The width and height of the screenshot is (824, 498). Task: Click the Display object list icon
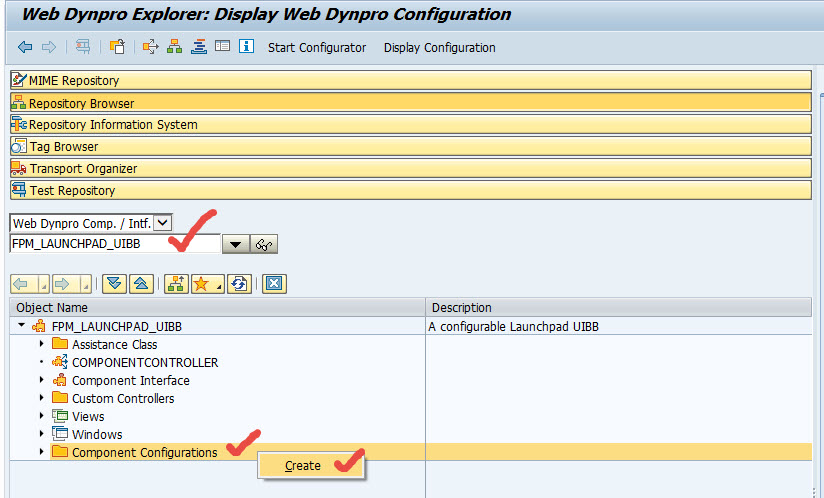tap(83, 47)
